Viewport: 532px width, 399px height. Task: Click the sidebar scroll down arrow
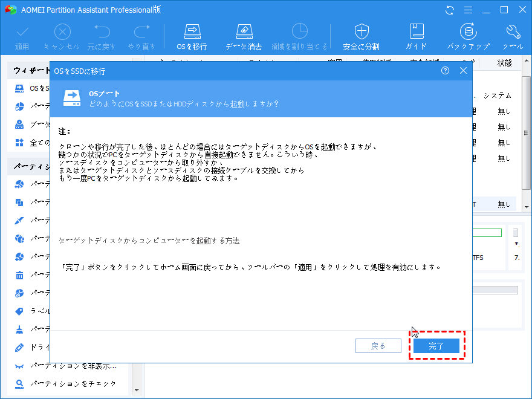(137, 391)
